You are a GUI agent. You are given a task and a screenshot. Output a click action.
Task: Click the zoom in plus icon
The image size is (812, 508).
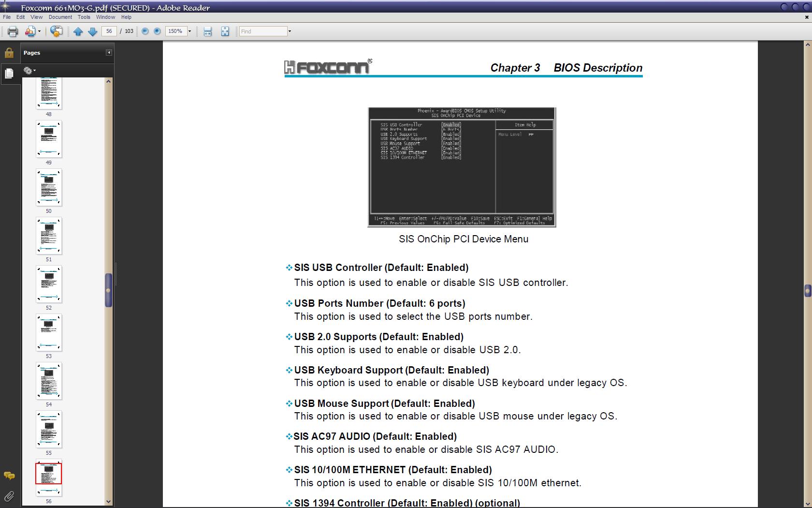coord(157,31)
